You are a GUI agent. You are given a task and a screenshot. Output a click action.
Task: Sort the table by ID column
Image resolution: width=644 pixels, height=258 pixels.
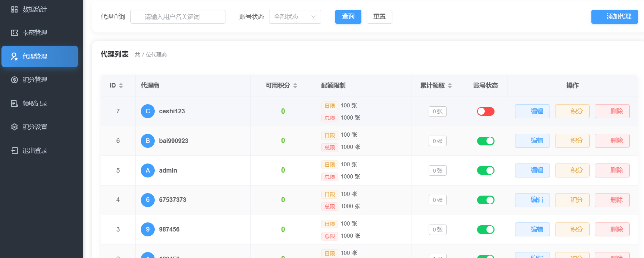click(121, 85)
